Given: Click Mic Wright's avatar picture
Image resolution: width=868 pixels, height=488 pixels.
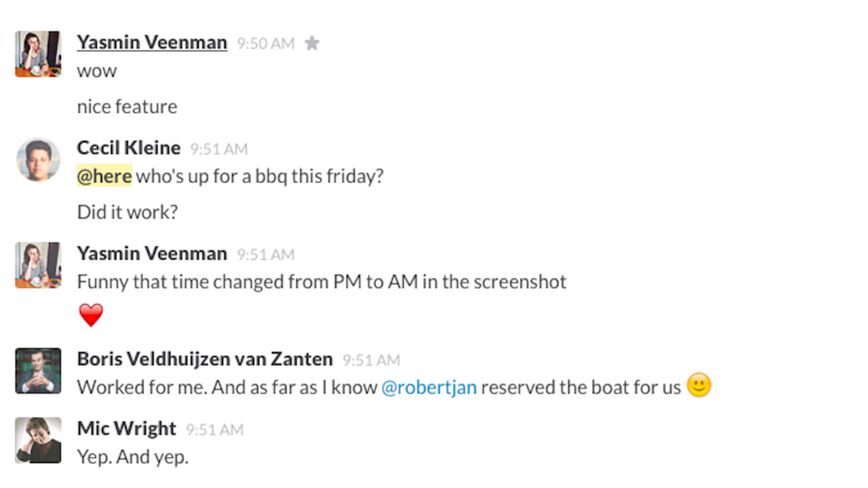Looking at the screenshot, I should pyautogui.click(x=38, y=441).
